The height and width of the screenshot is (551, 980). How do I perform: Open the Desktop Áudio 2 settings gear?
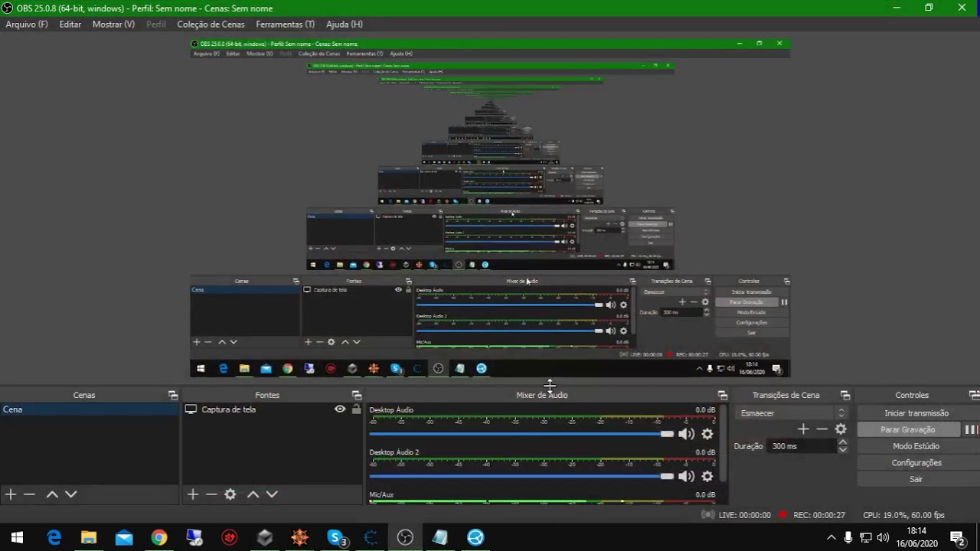point(707,476)
